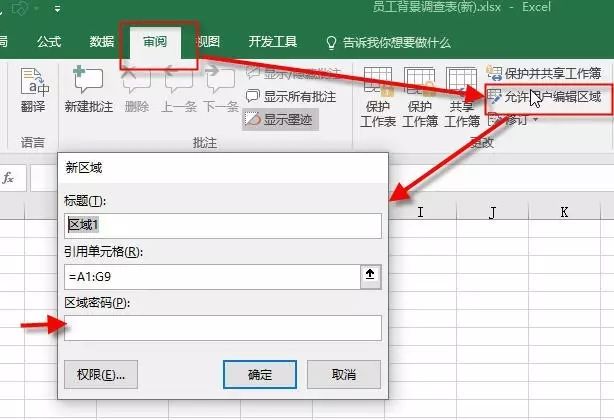Select column K header
Image resolution: width=614 pixels, height=420 pixels.
(x=564, y=212)
